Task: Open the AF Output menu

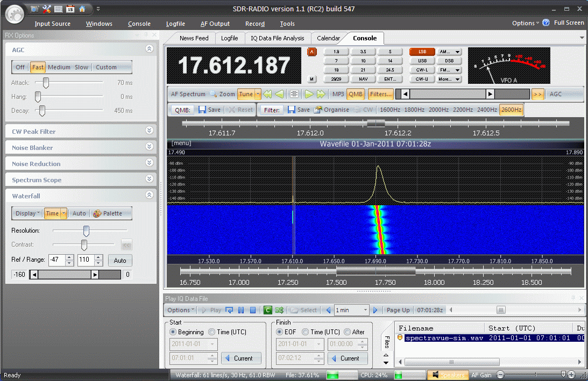Action: pos(215,24)
